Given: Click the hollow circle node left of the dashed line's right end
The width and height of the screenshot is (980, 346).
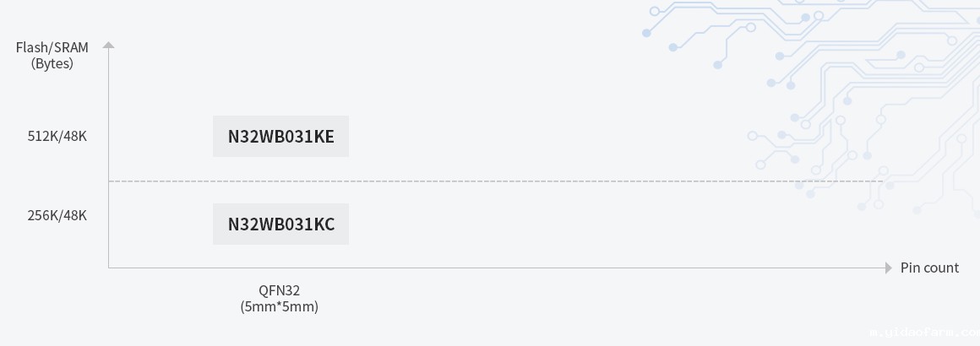Looking at the screenshot, I should click(x=815, y=170).
